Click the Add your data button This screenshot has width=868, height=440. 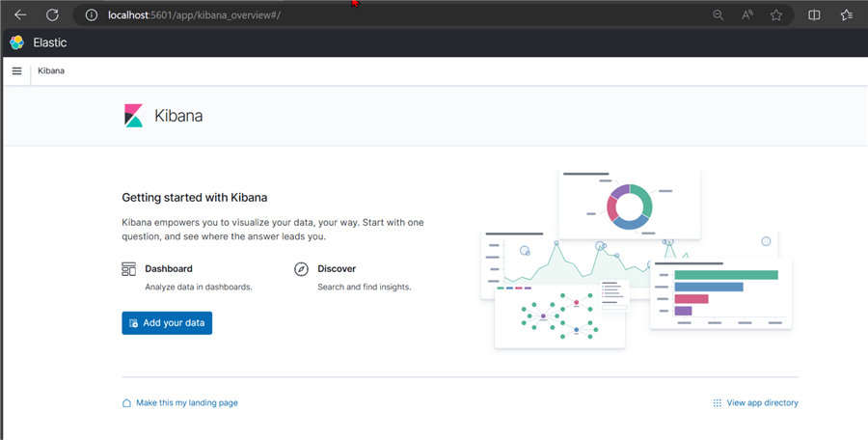click(167, 323)
